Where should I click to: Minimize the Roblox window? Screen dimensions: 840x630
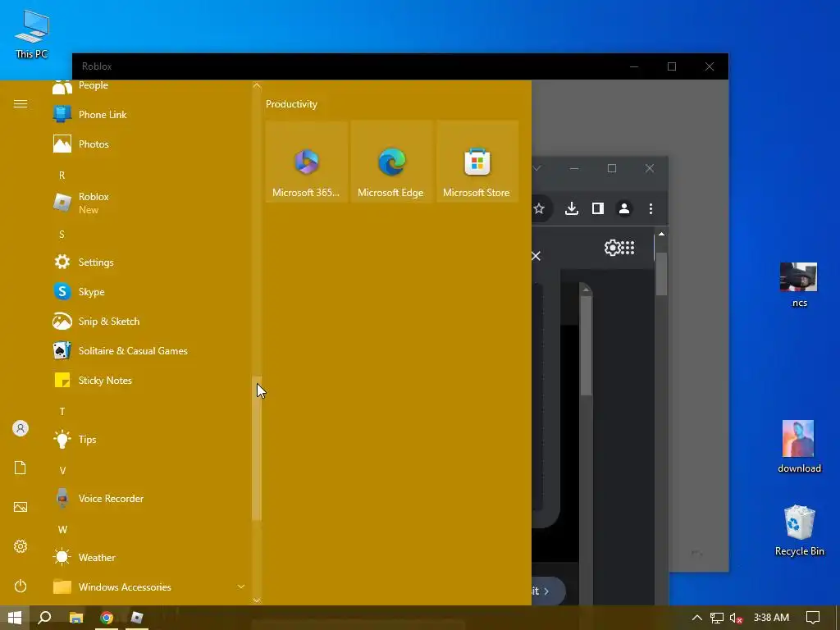coord(634,66)
